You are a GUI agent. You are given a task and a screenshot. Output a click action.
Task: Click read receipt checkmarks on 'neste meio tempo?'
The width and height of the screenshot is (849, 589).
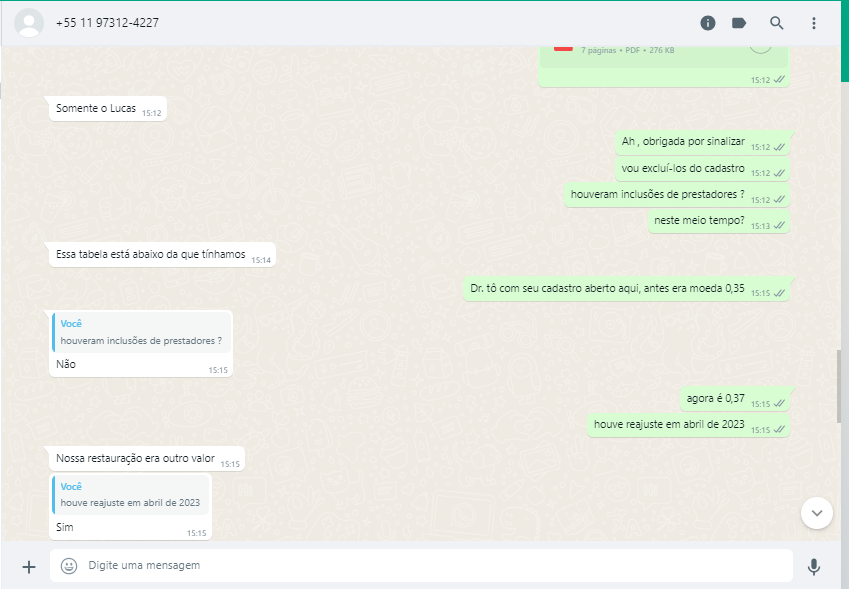pyautogui.click(x=779, y=226)
